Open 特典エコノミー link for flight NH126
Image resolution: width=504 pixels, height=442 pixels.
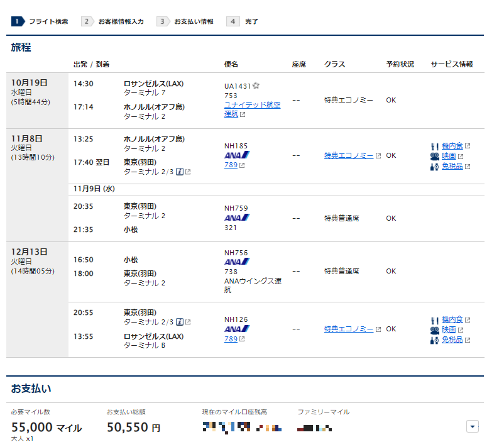[349, 329]
